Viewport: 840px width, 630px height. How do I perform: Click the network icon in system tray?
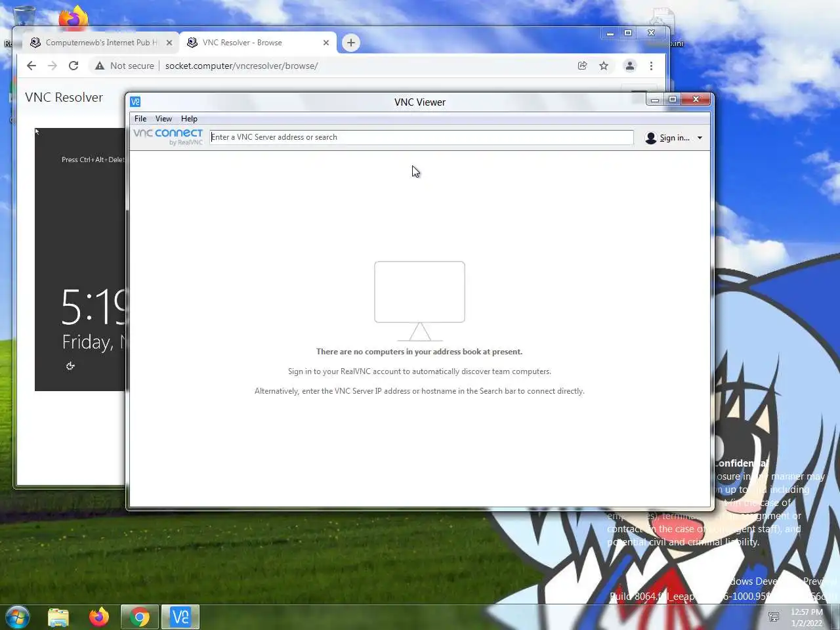point(774,617)
